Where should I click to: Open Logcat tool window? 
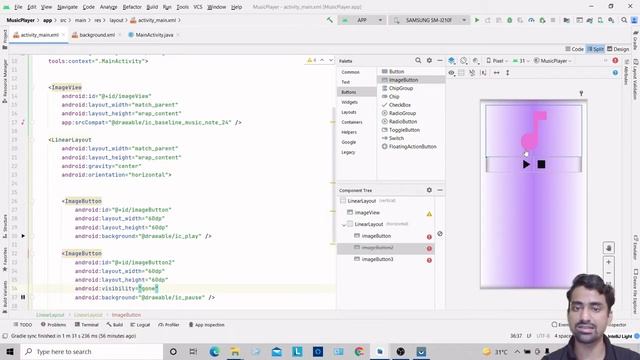(x=140, y=324)
